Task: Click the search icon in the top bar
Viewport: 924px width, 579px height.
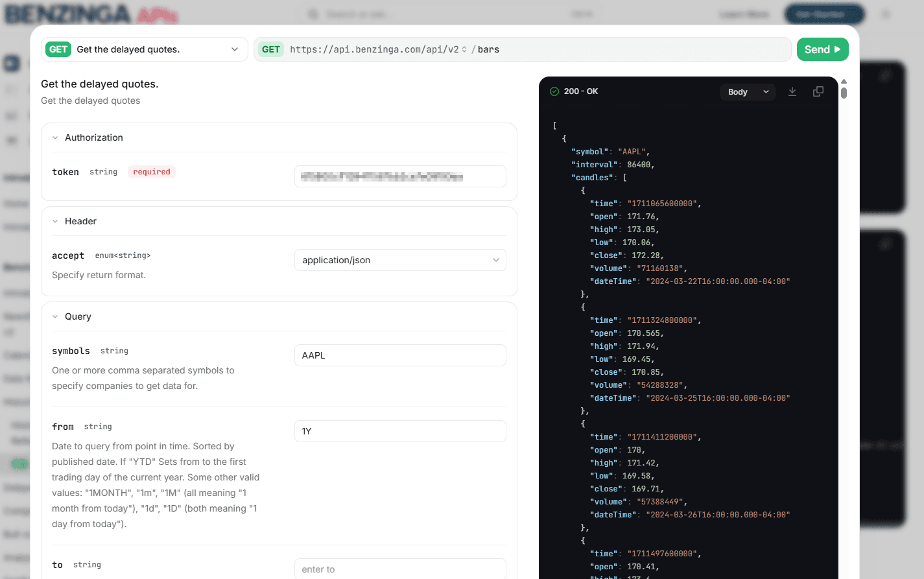Action: point(313,14)
